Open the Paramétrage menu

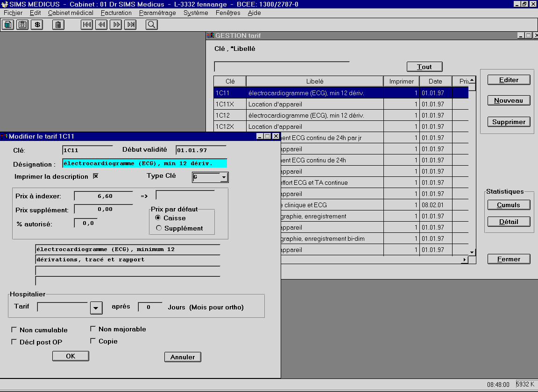click(157, 13)
